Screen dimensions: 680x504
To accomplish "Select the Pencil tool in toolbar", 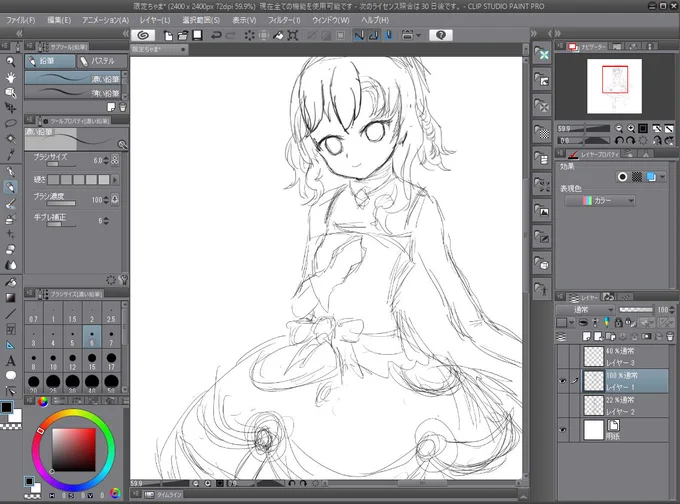I will pyautogui.click(x=10, y=187).
